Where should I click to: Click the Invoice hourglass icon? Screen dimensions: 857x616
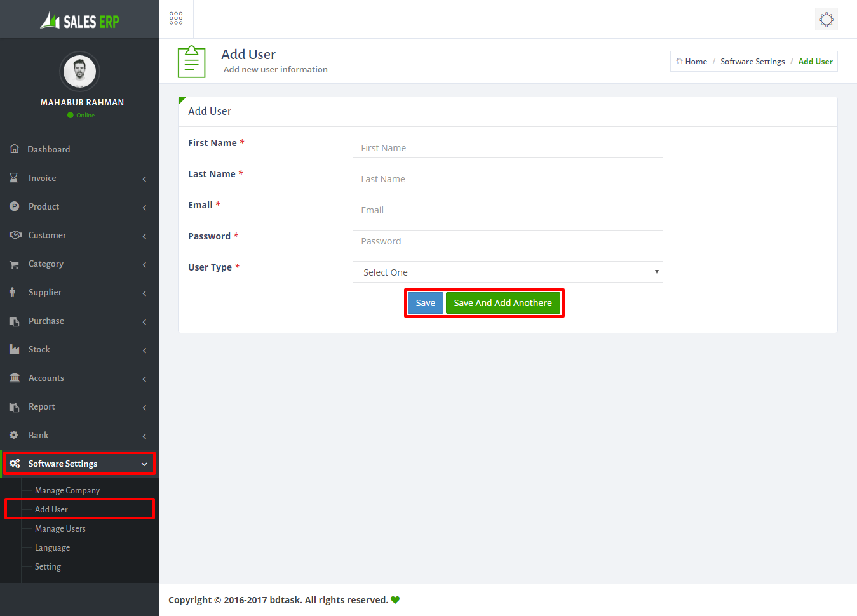(14, 178)
